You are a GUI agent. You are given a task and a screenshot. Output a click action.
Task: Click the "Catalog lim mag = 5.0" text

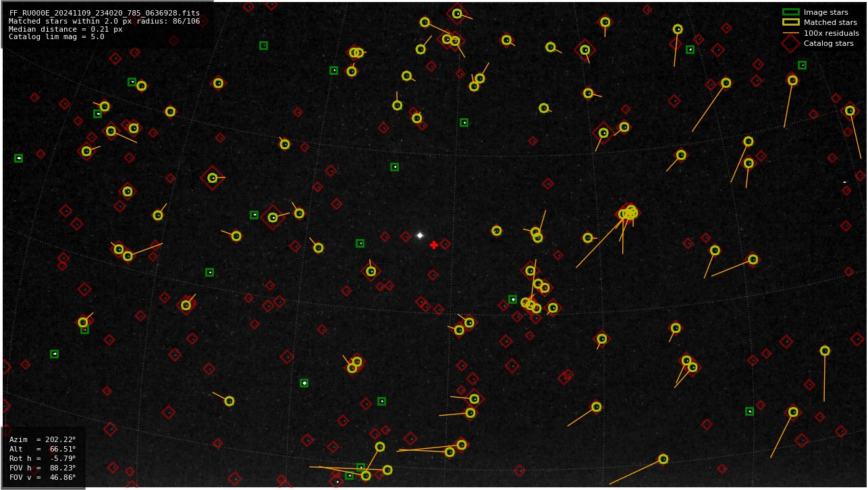point(57,37)
